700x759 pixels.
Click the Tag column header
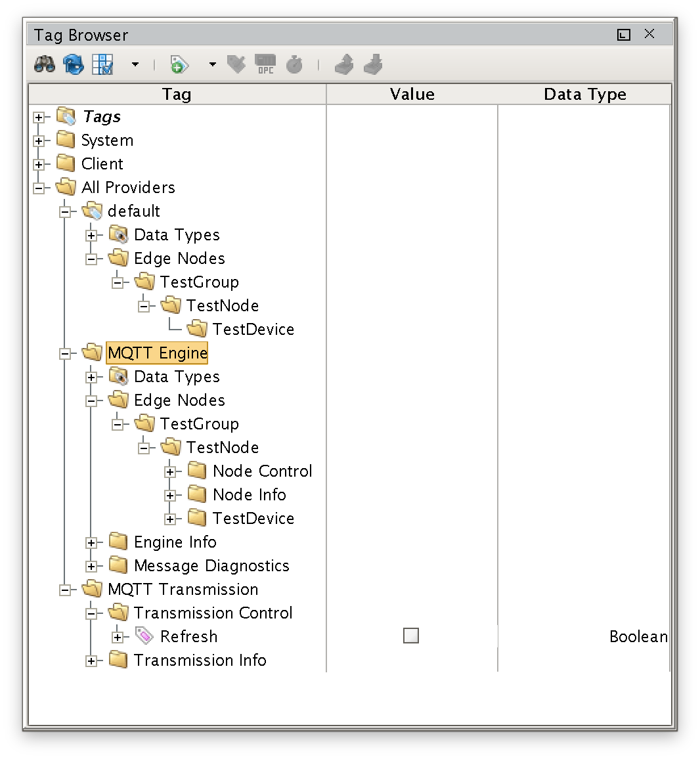coord(177,94)
